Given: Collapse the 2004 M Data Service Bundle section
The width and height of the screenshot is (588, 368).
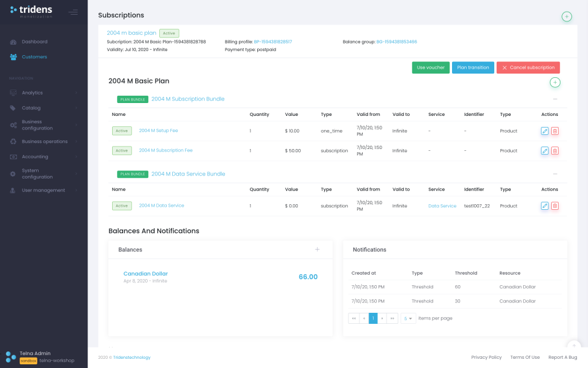Looking at the screenshot, I should pyautogui.click(x=555, y=174).
